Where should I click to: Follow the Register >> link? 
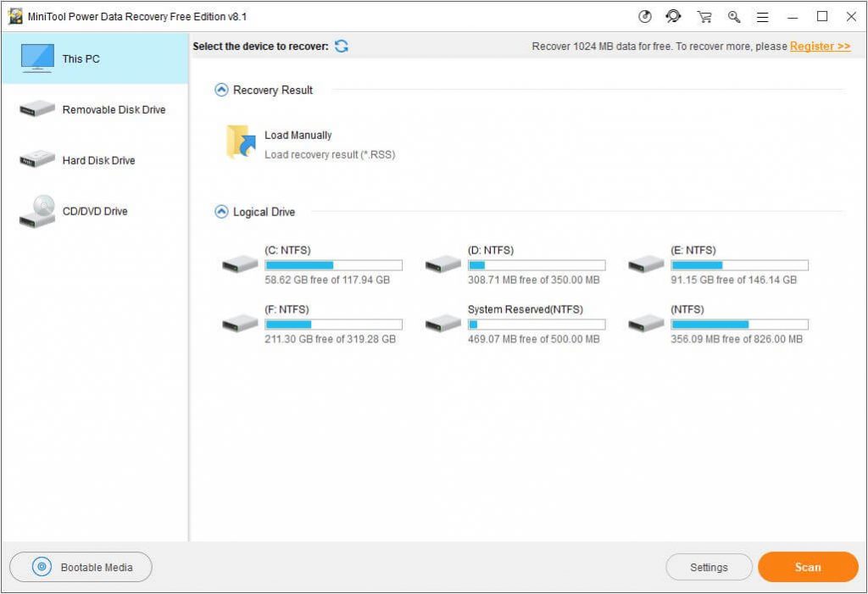point(820,46)
